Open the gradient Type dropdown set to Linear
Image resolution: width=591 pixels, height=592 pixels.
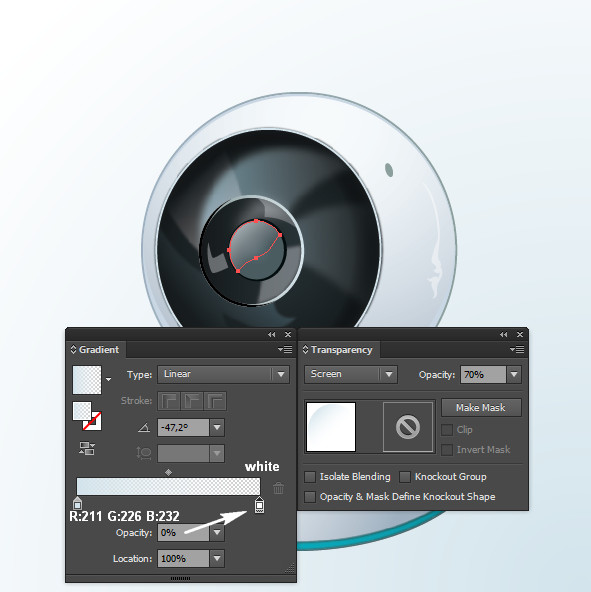(x=224, y=374)
